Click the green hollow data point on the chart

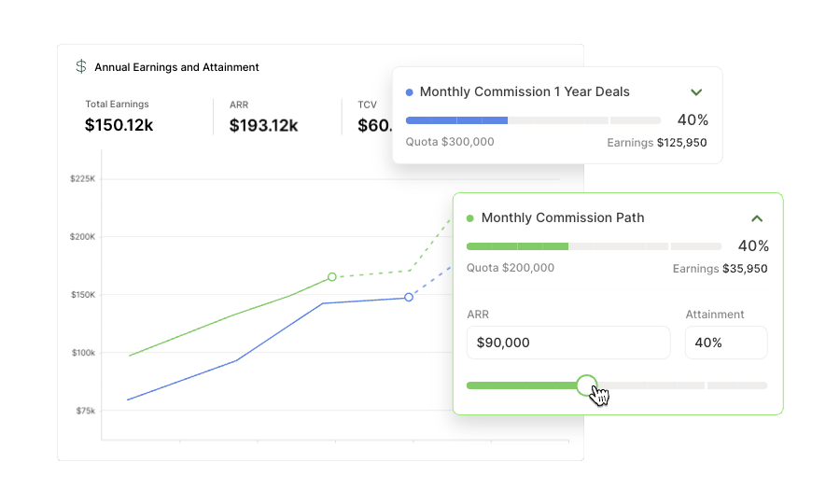coord(332,277)
